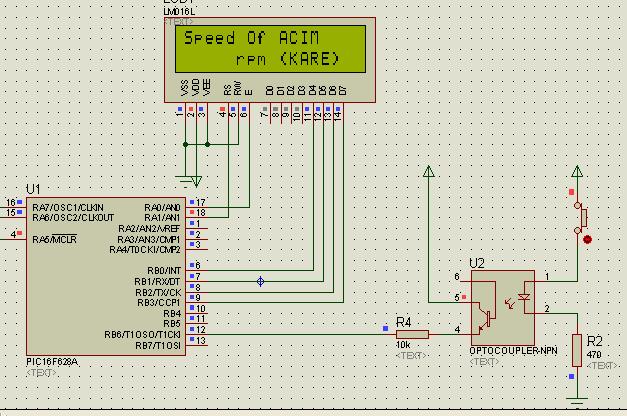Click the PIC16F628A part name label
Image resolution: width=627 pixels, height=416 pixels.
click(x=52, y=362)
